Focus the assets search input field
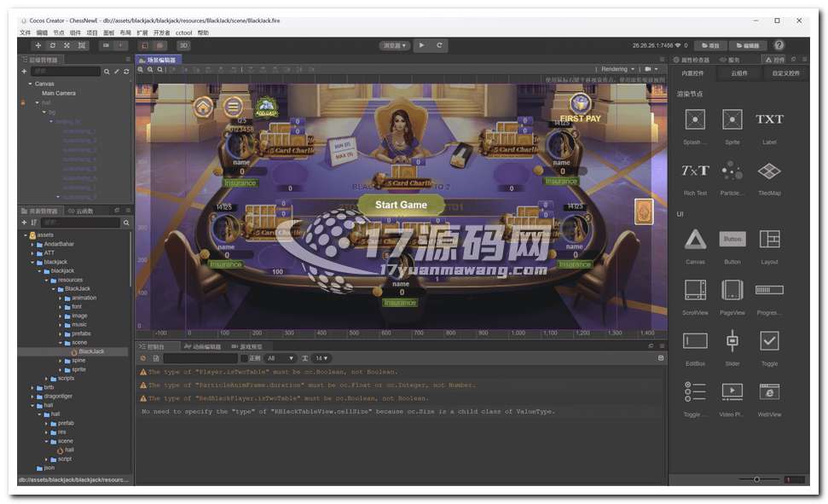 coord(81,223)
